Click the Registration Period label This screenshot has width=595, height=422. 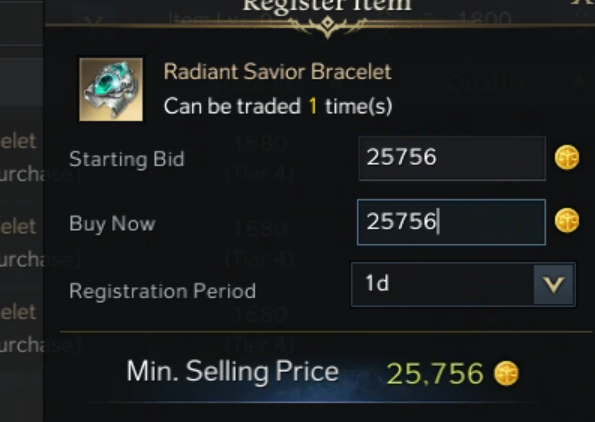pos(162,291)
